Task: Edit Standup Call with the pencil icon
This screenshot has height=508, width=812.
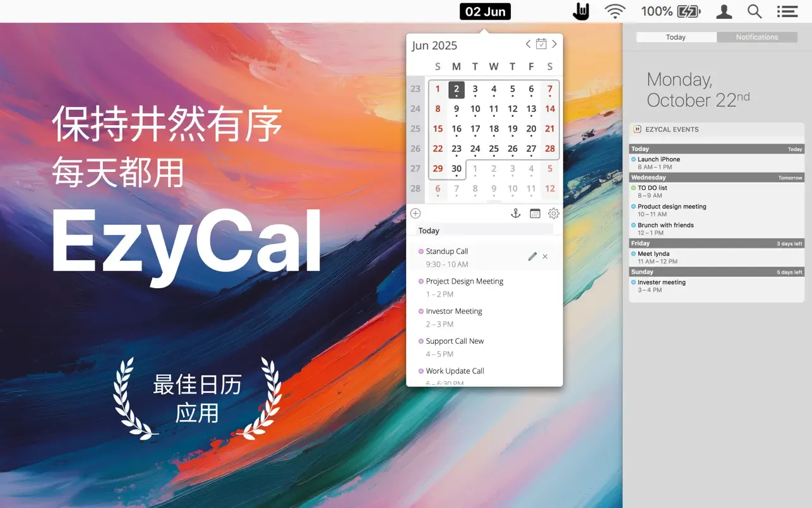Action: click(x=532, y=257)
